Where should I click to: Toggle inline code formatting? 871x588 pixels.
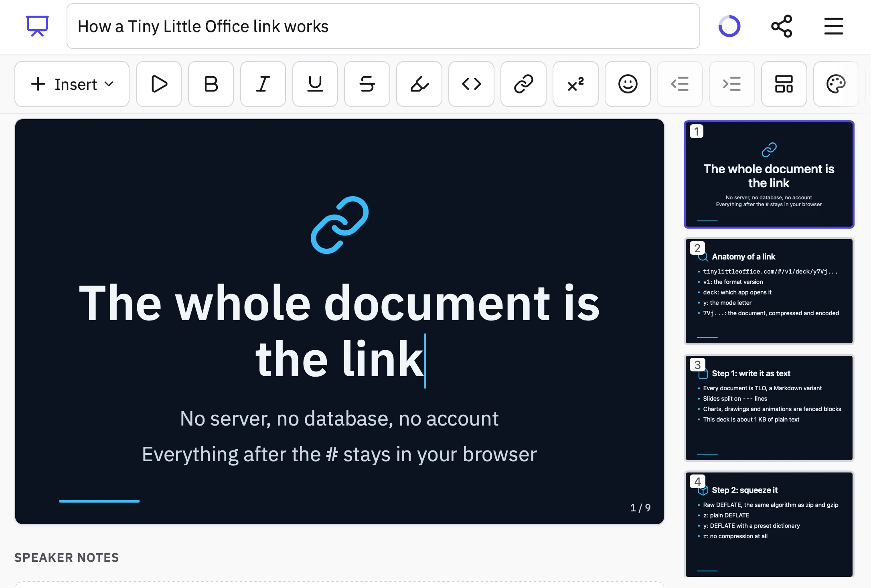pyautogui.click(x=471, y=84)
